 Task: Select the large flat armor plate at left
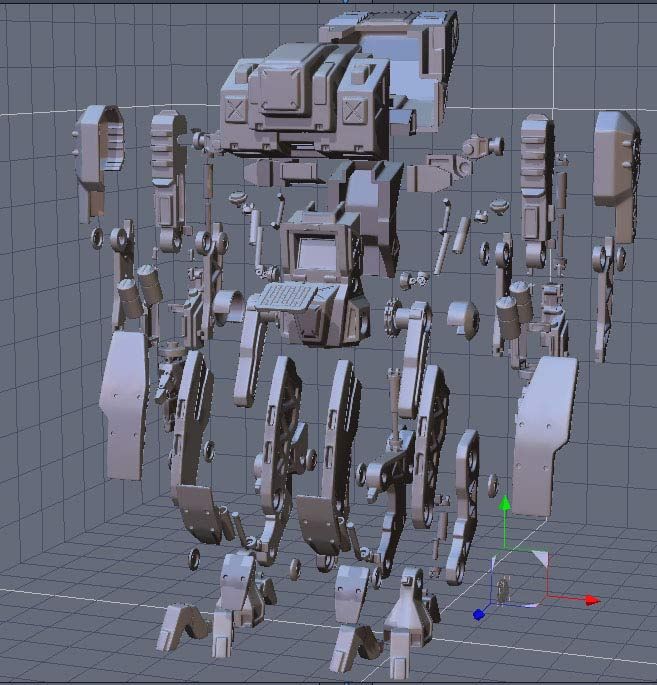pyautogui.click(x=124, y=405)
